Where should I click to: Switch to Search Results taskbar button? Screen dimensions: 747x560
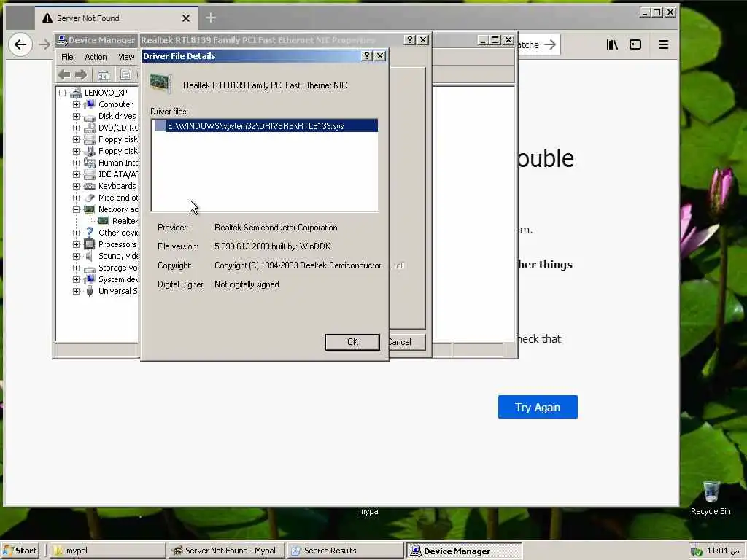(x=346, y=551)
